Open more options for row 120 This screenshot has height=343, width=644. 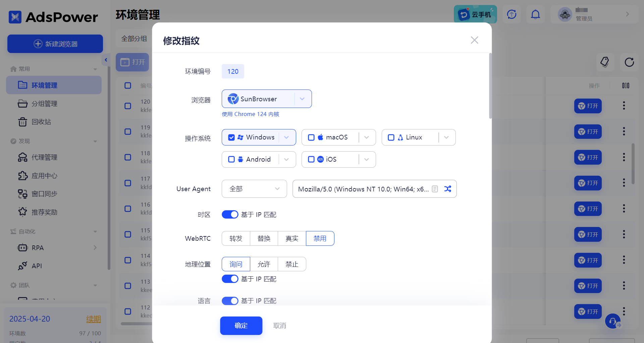(624, 106)
